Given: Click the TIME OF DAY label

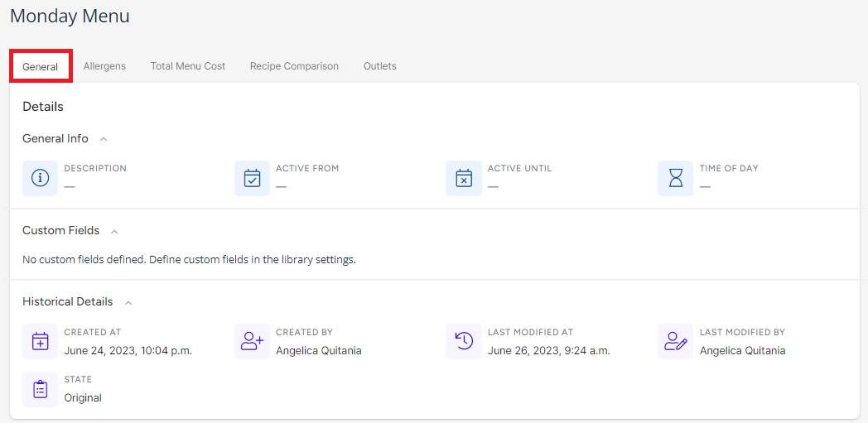Looking at the screenshot, I should [729, 168].
